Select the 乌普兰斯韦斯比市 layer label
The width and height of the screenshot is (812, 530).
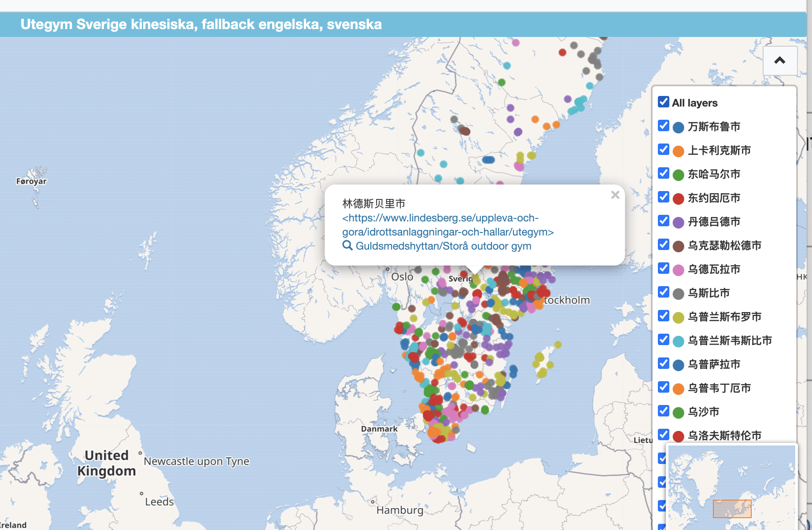tap(730, 341)
